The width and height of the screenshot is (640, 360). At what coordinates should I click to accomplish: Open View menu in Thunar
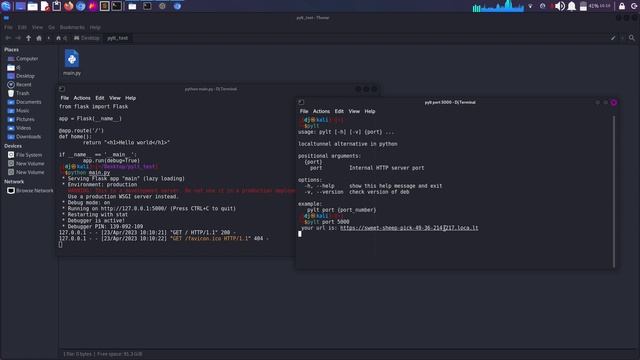[x=37, y=27]
